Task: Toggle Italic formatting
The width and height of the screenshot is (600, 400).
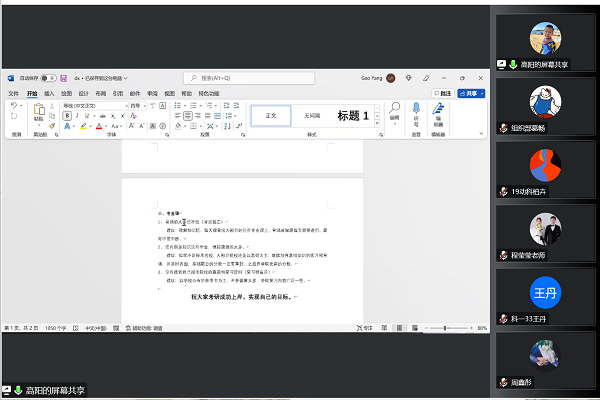Action: pyautogui.click(x=77, y=116)
